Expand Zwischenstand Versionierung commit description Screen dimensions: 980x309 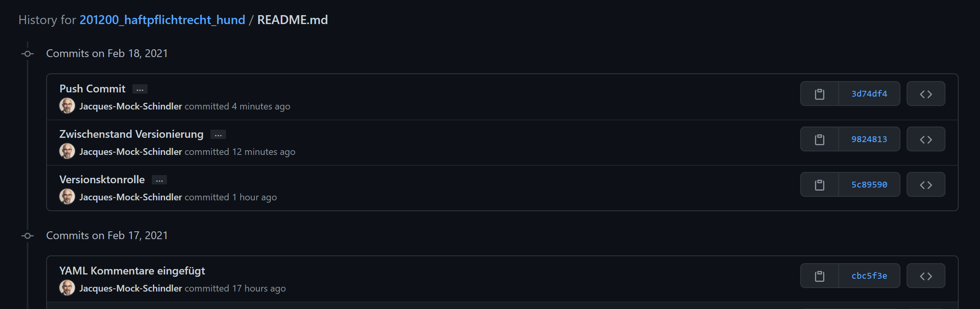218,135
